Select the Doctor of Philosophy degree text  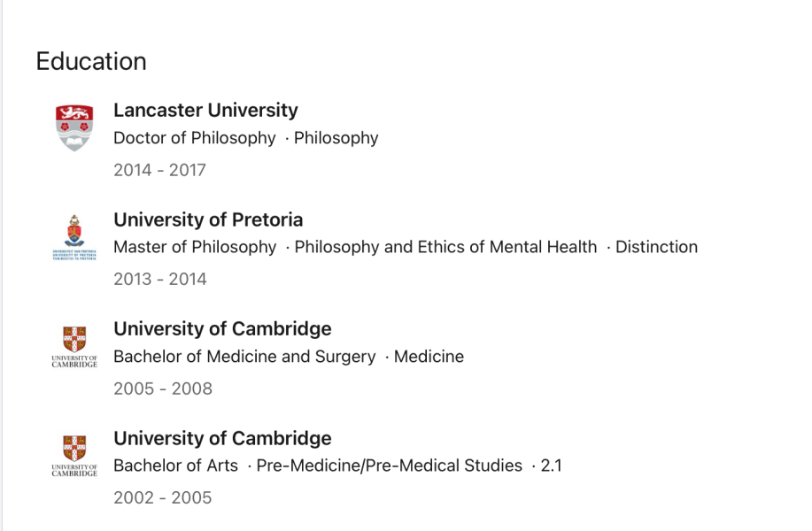tap(195, 138)
